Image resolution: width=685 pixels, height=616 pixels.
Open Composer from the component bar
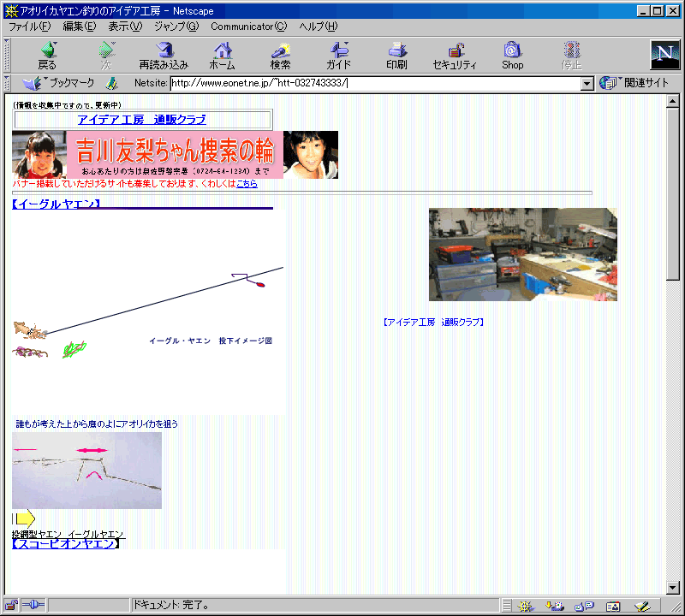point(642,606)
